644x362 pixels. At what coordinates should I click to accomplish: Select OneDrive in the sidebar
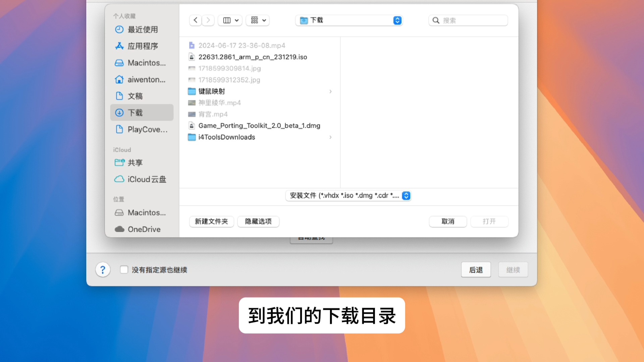pos(142,229)
